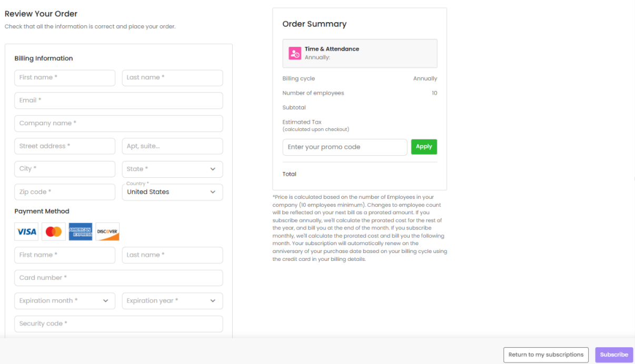Click the Subscribe button
This screenshot has height=364, width=635.
(x=614, y=355)
